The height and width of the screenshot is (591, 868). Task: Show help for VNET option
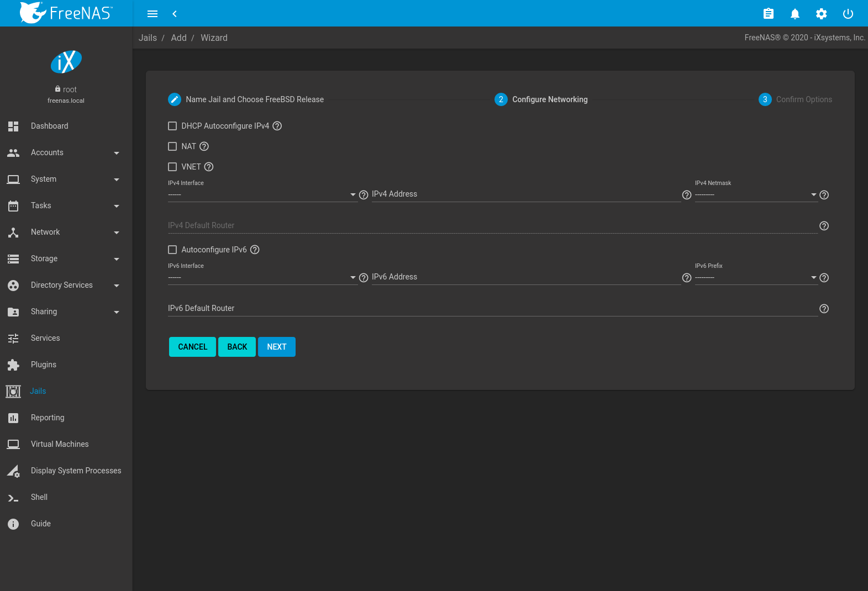pos(209,167)
